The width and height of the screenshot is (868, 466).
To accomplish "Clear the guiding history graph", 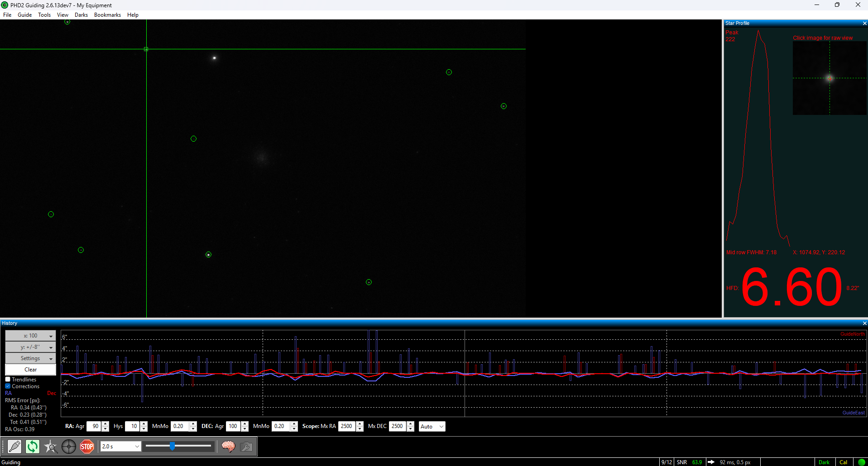I will click(x=30, y=369).
